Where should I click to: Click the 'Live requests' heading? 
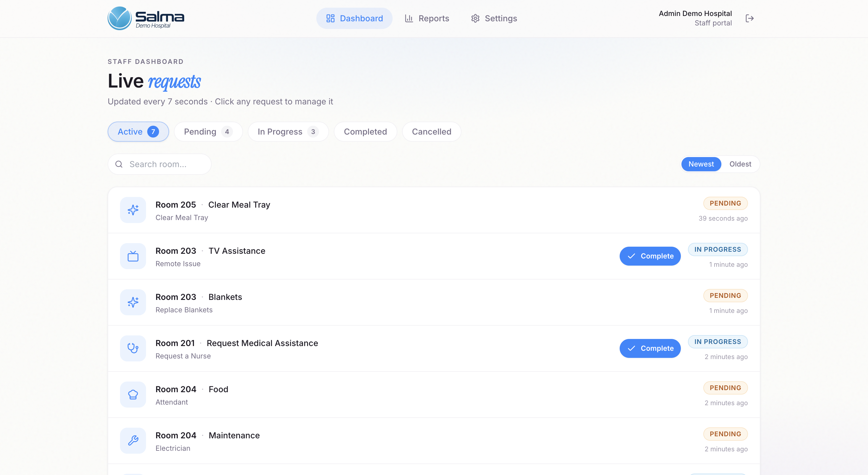[x=154, y=81]
